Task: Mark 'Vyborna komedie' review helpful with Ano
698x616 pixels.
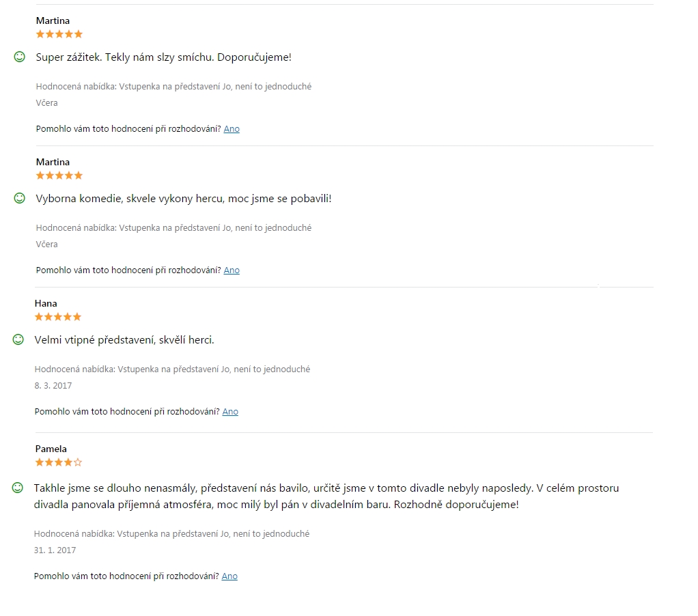Action: tap(232, 270)
